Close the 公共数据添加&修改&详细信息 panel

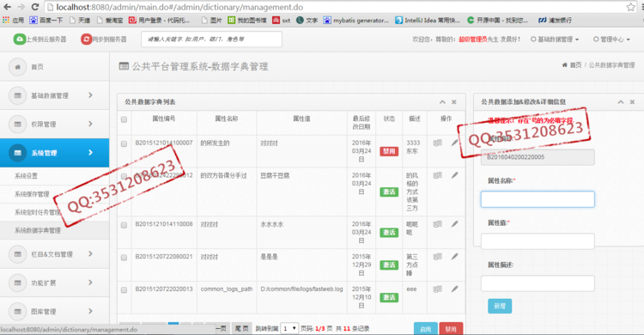pos(632,102)
